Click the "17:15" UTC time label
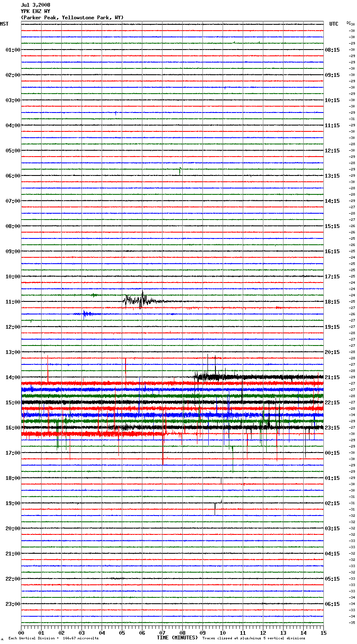The width and height of the screenshot is (357, 644). coord(332,277)
